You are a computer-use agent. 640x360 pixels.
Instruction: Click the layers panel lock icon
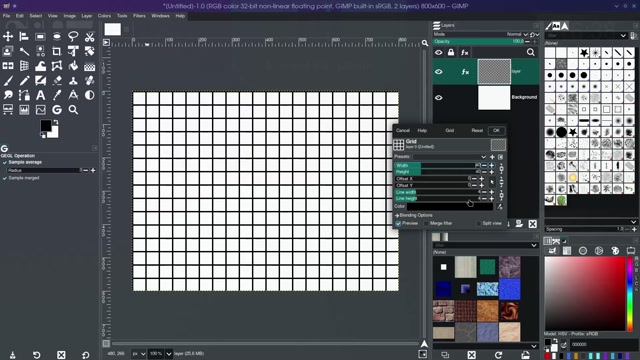tap(451, 52)
